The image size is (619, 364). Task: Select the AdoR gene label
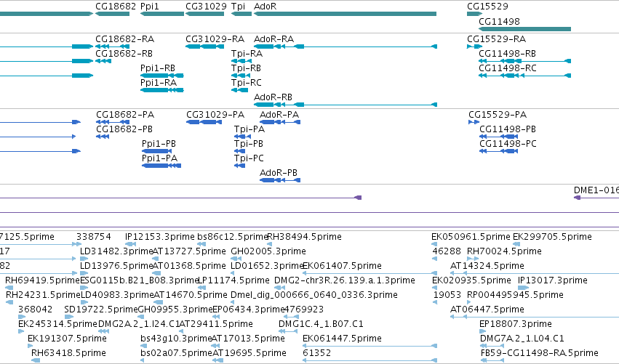[x=265, y=7]
